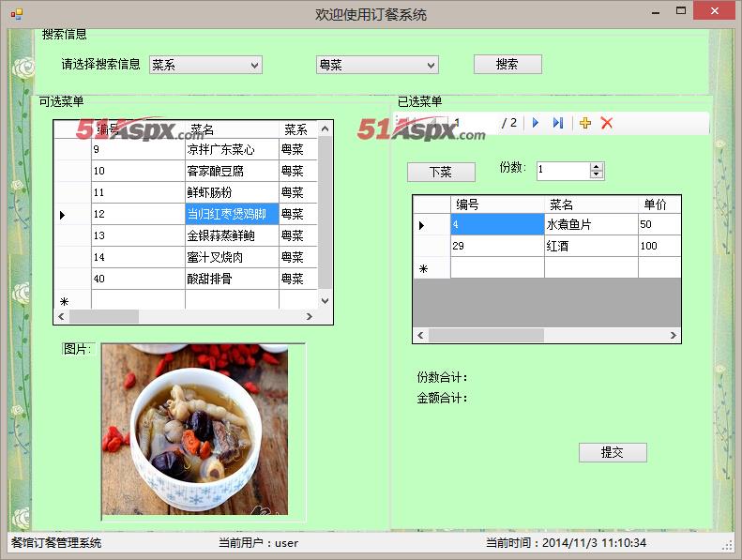The width and height of the screenshot is (742, 560).
Task: Click right arrow of 可选菜单 horizontal scrollbar
Action: point(309,316)
